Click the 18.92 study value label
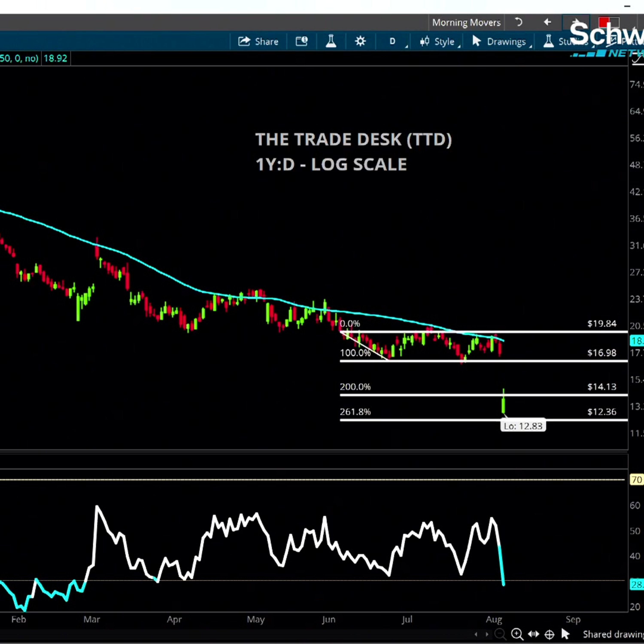This screenshot has height=644, width=644. coord(55,58)
